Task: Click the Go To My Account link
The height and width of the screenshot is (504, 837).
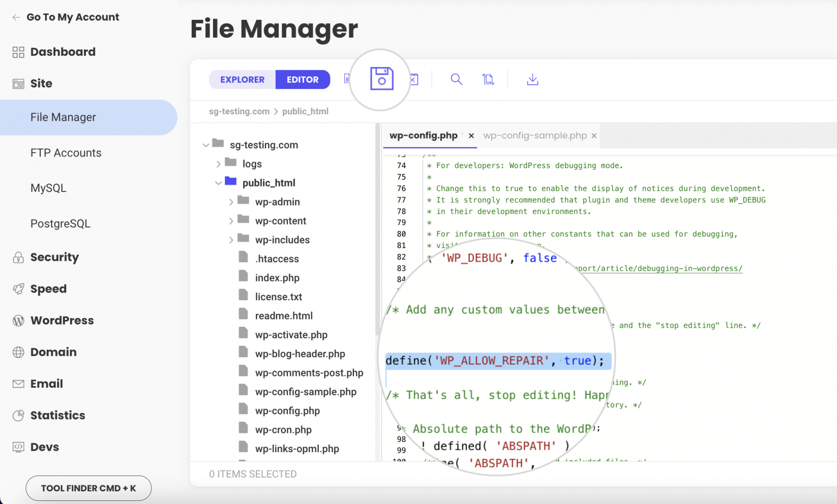Action: 73,17
